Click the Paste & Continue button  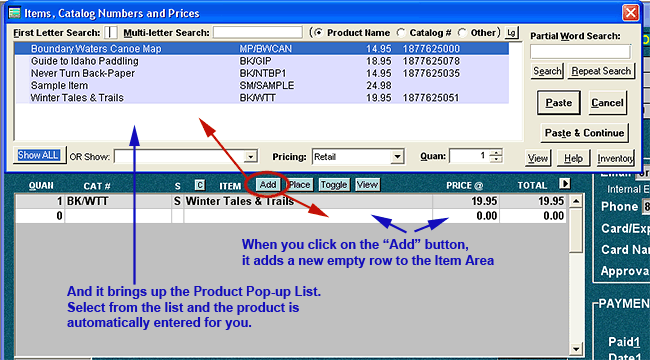[585, 133]
